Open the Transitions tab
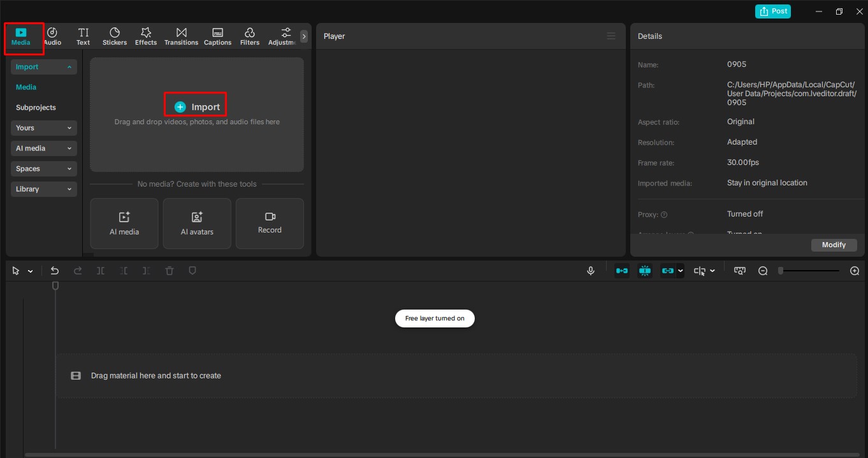The image size is (868, 458). pyautogui.click(x=181, y=37)
